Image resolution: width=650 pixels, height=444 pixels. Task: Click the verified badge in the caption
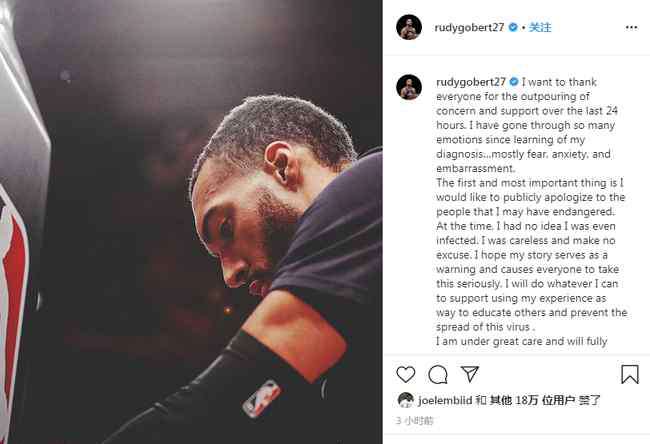pos(514,82)
